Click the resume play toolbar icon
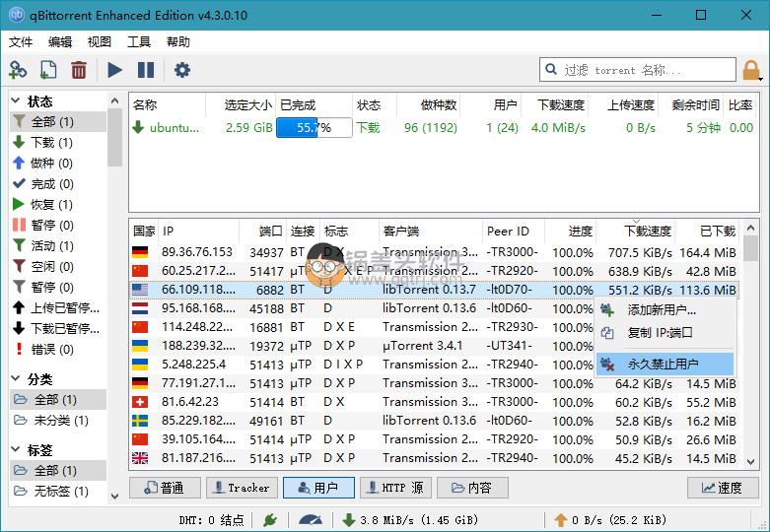The image size is (770, 532). [115, 70]
